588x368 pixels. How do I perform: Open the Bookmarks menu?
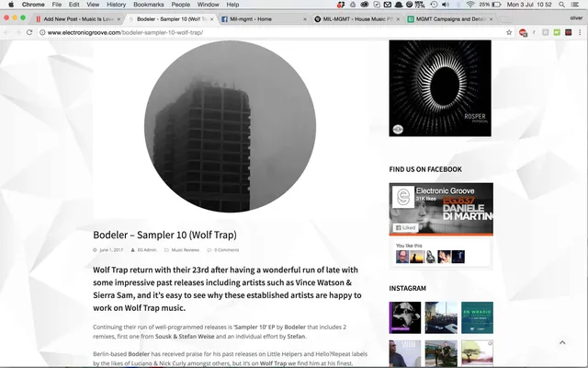(149, 5)
